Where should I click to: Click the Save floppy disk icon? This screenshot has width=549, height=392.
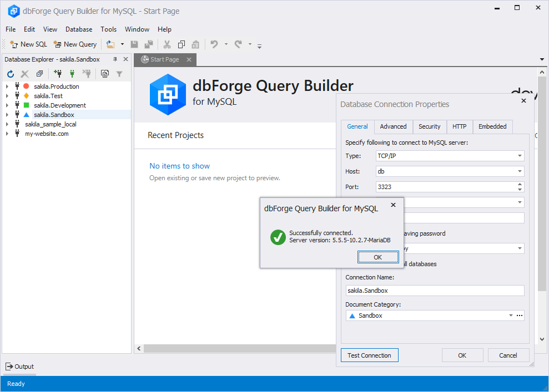point(134,44)
